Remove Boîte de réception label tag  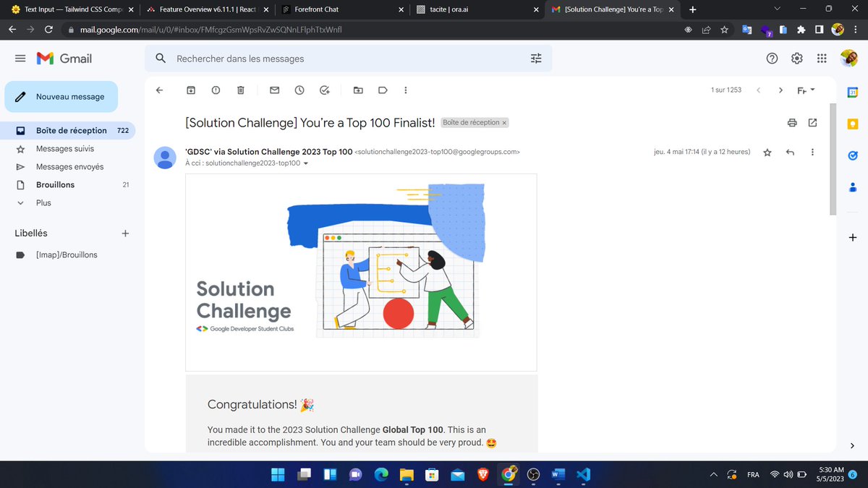[504, 123]
